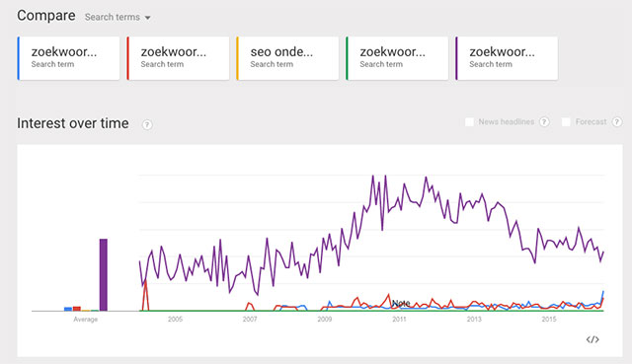Click the 2009 axis label
The height and width of the screenshot is (364, 632).
[x=325, y=320]
